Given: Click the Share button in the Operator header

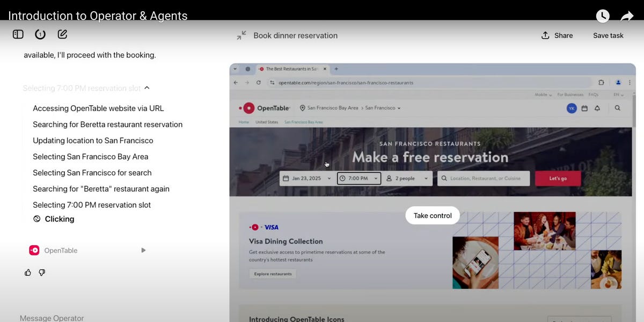Looking at the screenshot, I should point(557,35).
